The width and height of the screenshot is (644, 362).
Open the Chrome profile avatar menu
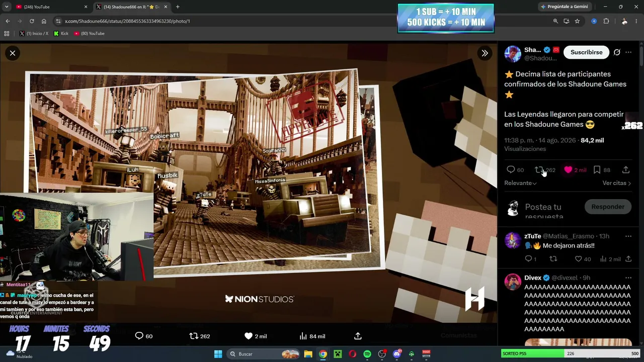tap(624, 21)
